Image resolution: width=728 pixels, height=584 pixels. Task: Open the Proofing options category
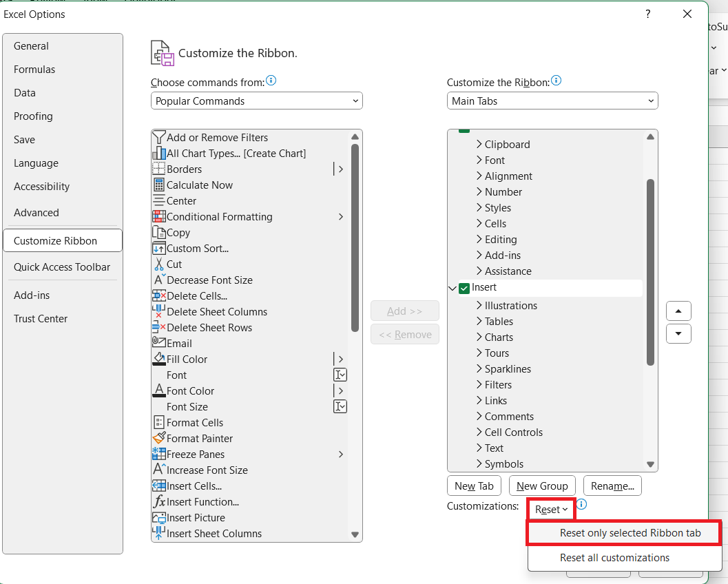click(62, 116)
